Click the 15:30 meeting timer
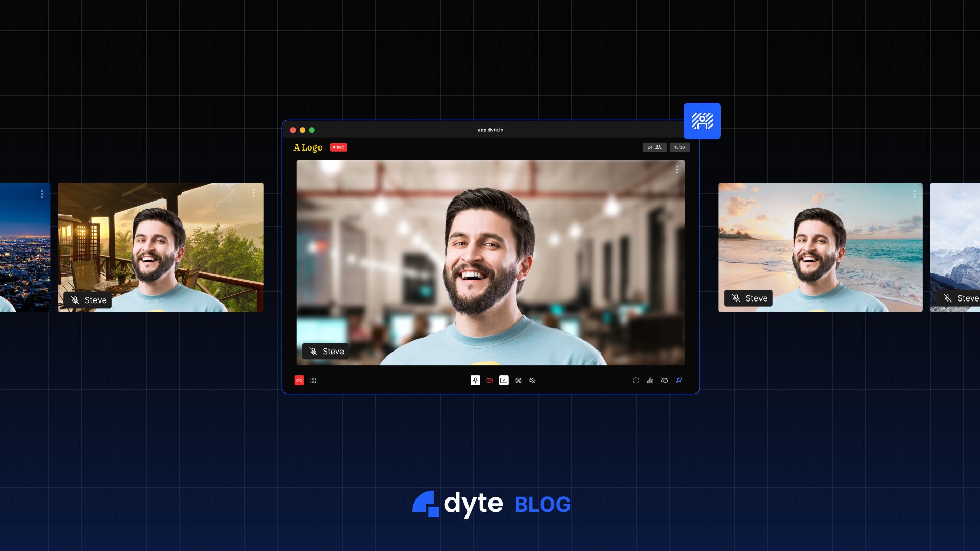The height and width of the screenshot is (551, 980). pos(679,147)
